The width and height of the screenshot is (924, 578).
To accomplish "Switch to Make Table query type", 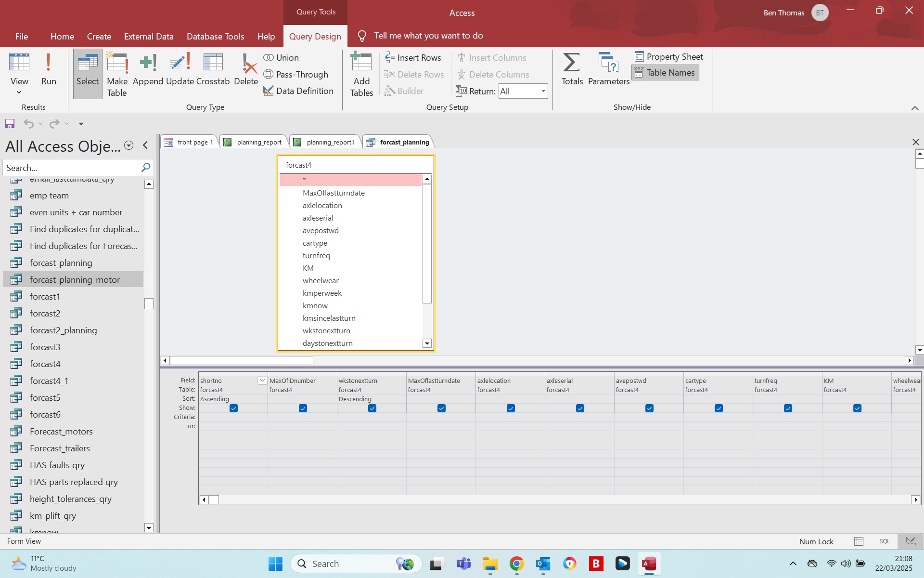I will point(117,74).
